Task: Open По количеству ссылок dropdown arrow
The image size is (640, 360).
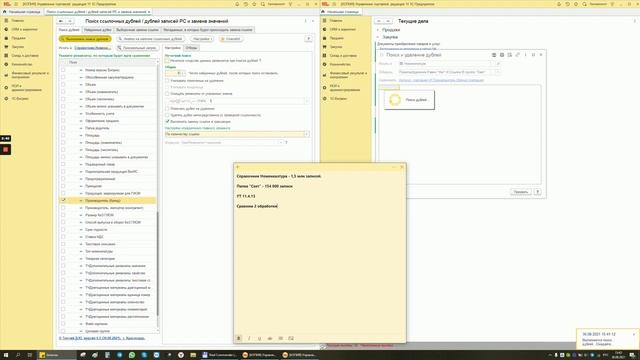Action: 307,134
